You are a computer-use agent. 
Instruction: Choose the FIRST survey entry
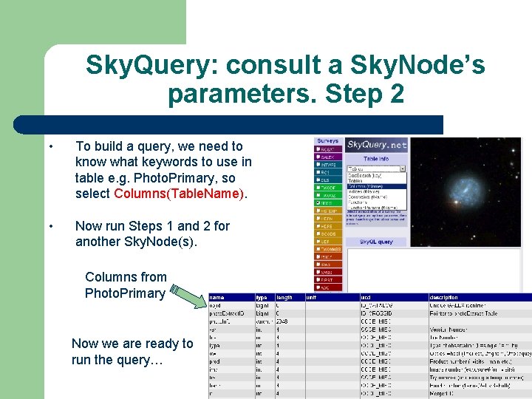tap(328, 280)
